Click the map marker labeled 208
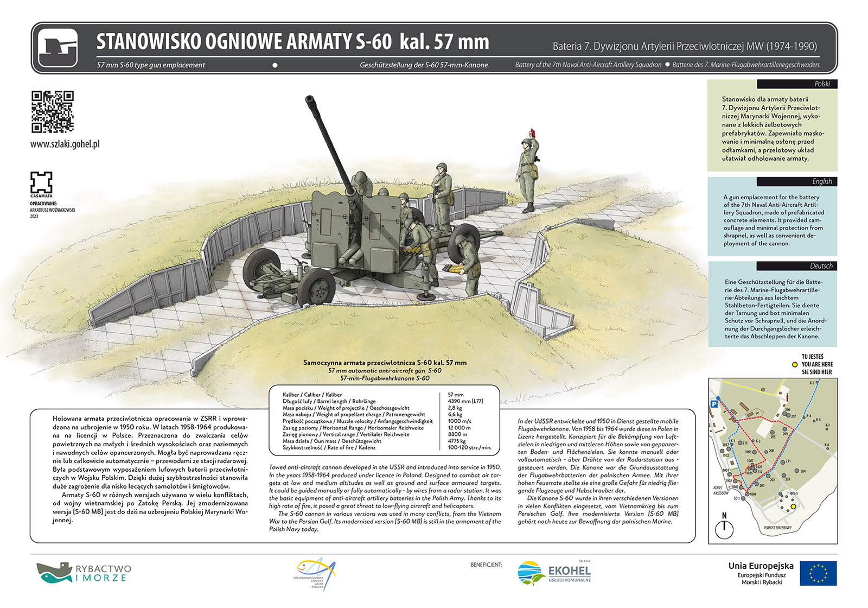 click(x=766, y=452)
